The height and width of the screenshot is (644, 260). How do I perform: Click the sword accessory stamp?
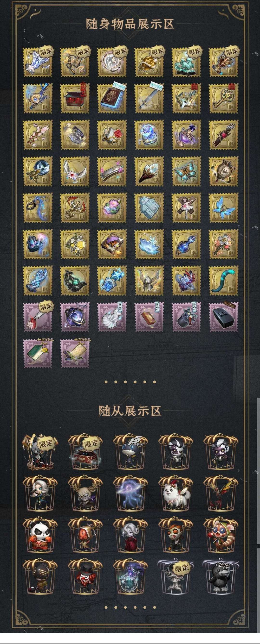click(149, 99)
